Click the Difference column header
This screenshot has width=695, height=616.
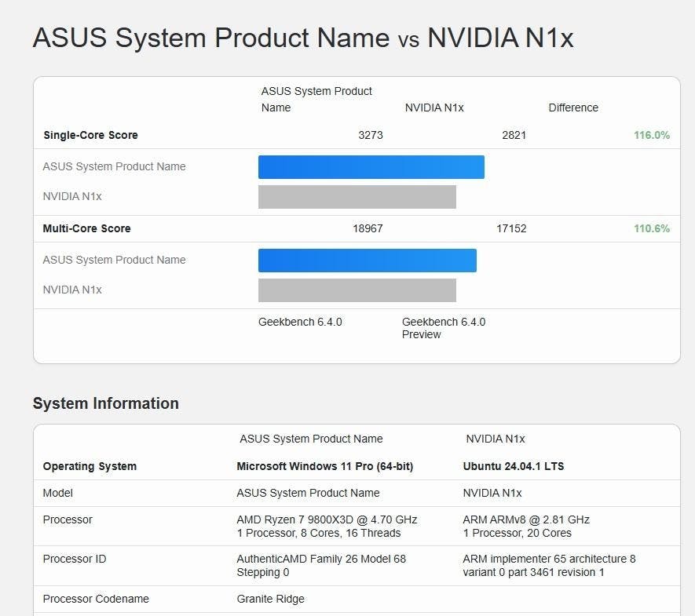click(573, 108)
